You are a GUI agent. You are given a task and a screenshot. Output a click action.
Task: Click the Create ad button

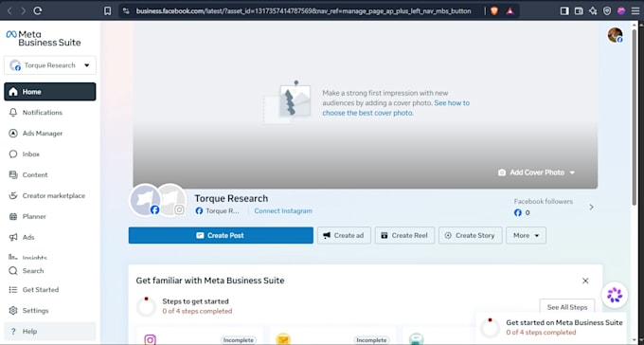(344, 236)
